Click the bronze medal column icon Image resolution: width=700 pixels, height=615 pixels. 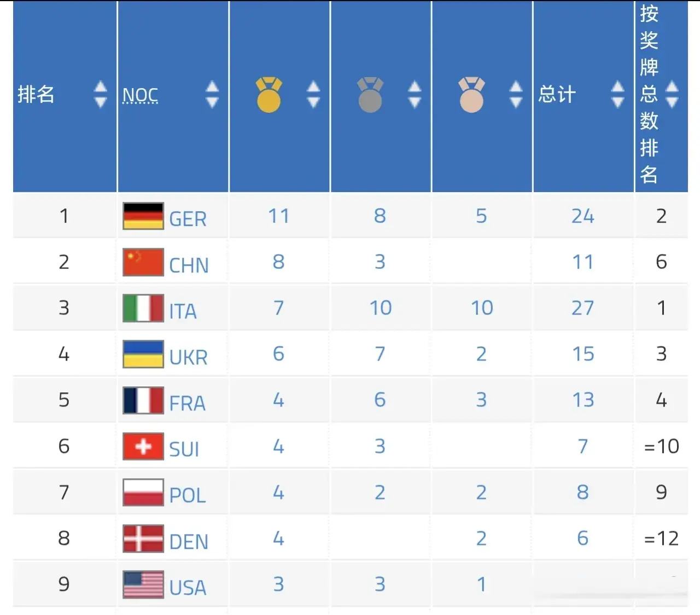[x=471, y=95]
